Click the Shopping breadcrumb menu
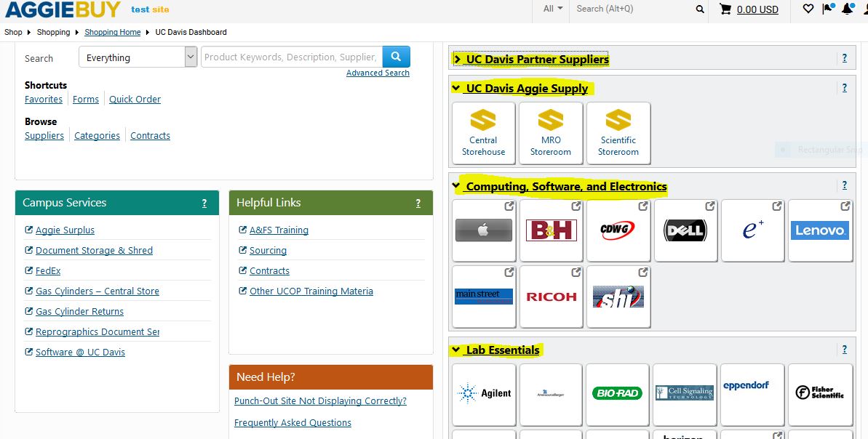 click(x=53, y=32)
